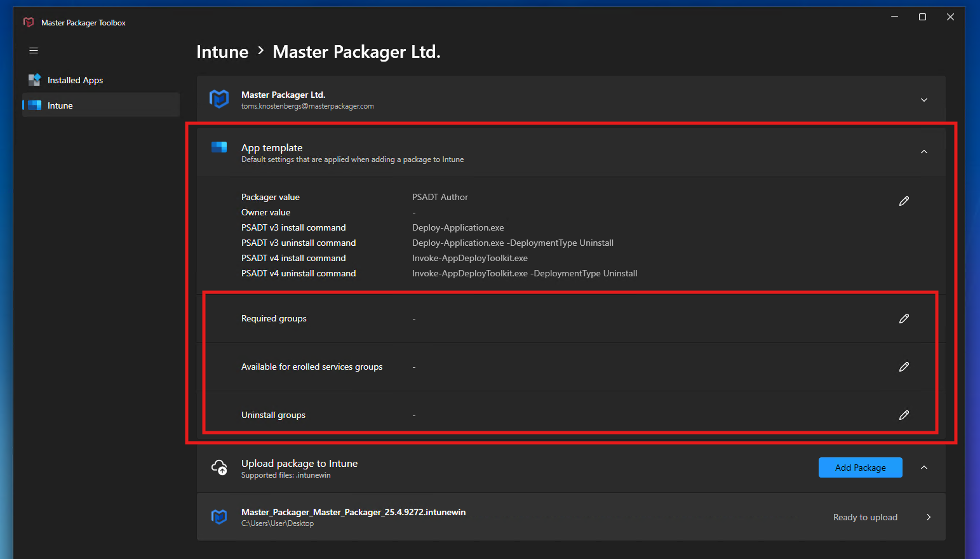The height and width of the screenshot is (559, 980).
Task: Click the PSADT Author value
Action: [x=440, y=197]
